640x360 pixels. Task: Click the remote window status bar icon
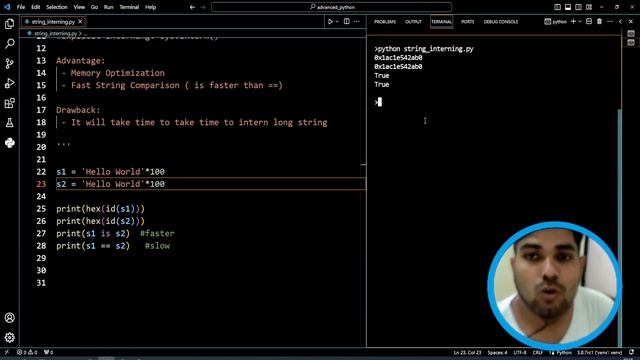coord(7,352)
